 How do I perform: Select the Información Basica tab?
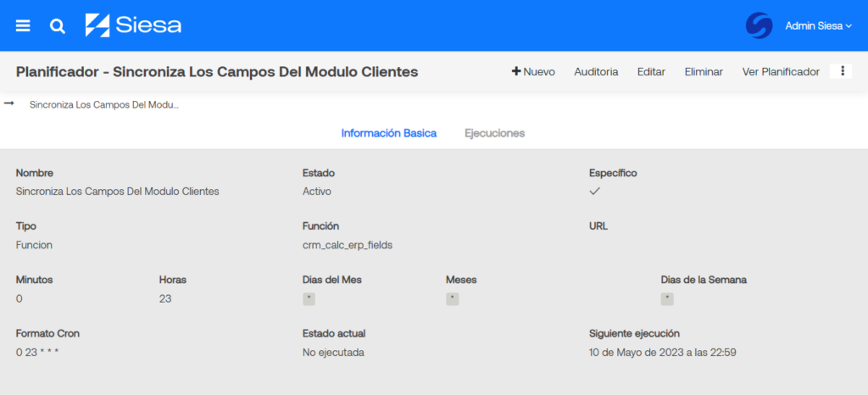click(388, 133)
